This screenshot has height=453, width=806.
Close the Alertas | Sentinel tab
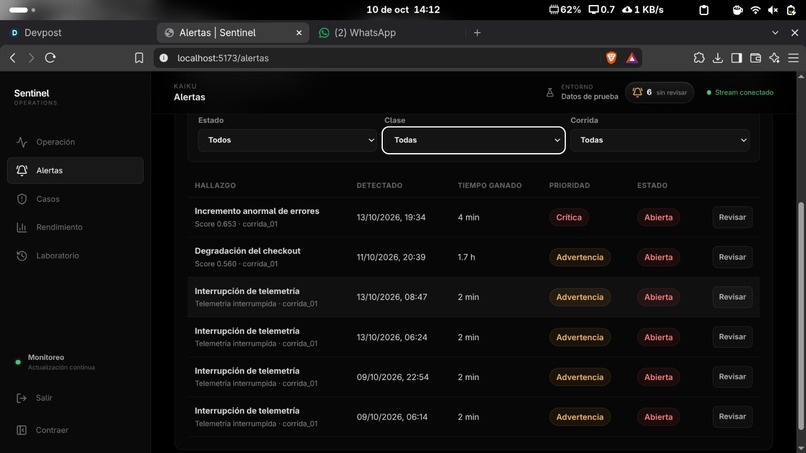[299, 32]
